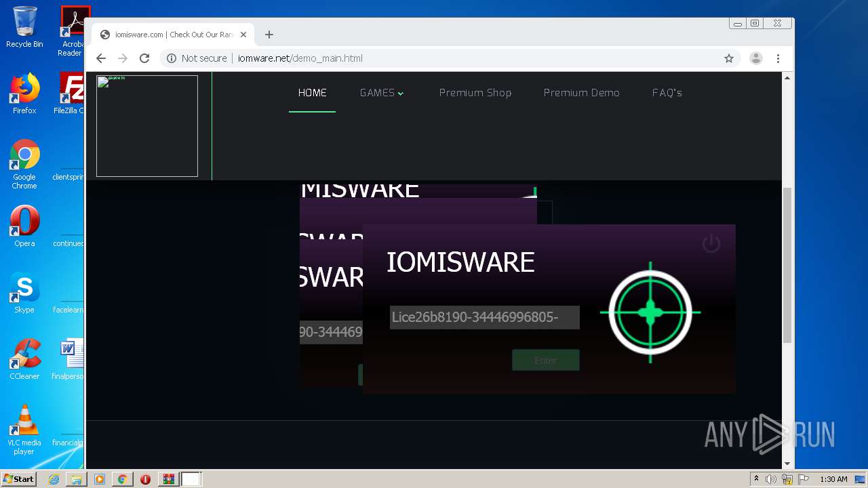The height and width of the screenshot is (488, 868).
Task: Select the iomisware.com browser tab
Action: [174, 35]
